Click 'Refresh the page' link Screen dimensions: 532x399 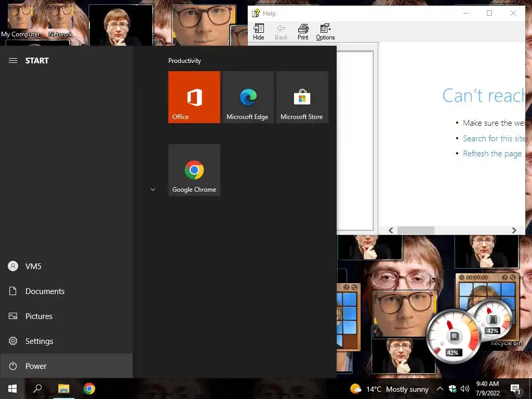tap(493, 154)
